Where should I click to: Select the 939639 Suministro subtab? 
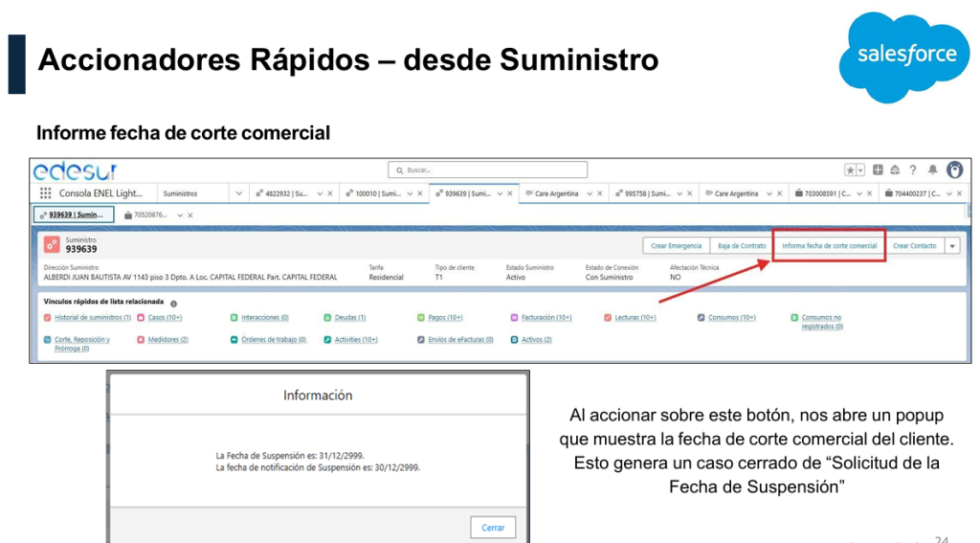(75, 215)
